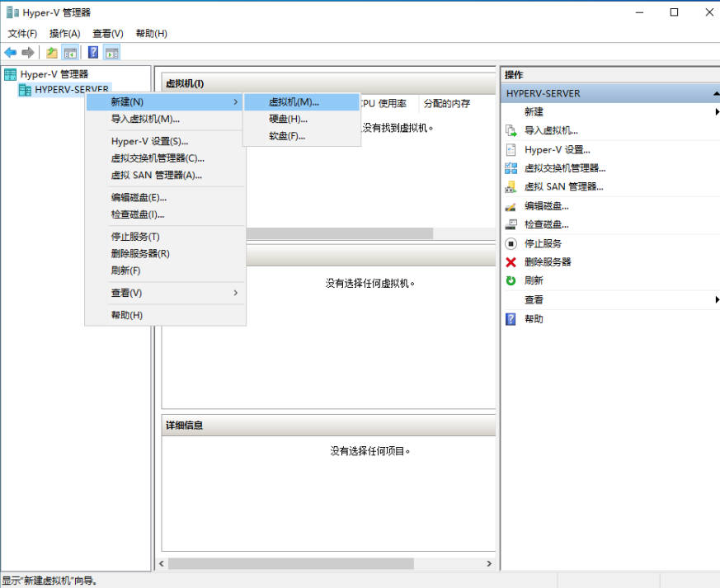The height and width of the screenshot is (588, 720).
Task: Open the 帮助(H) menu in menu bar
Action: click(x=152, y=34)
